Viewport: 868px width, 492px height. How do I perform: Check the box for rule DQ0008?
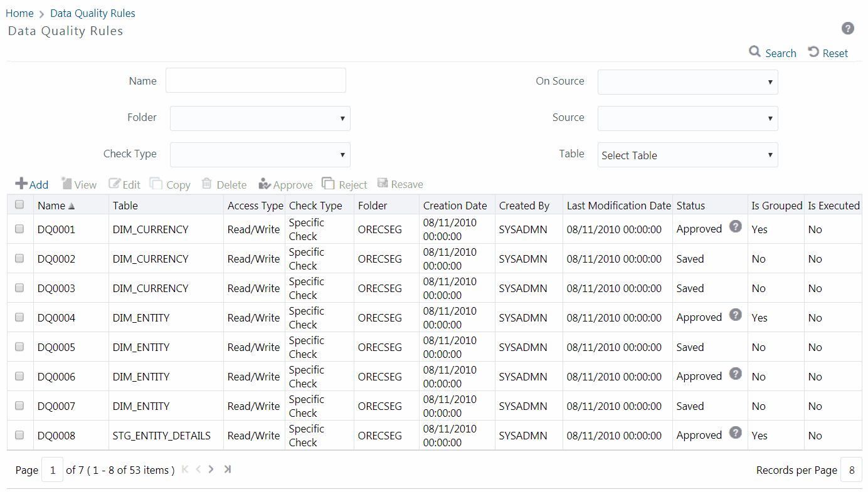click(19, 435)
